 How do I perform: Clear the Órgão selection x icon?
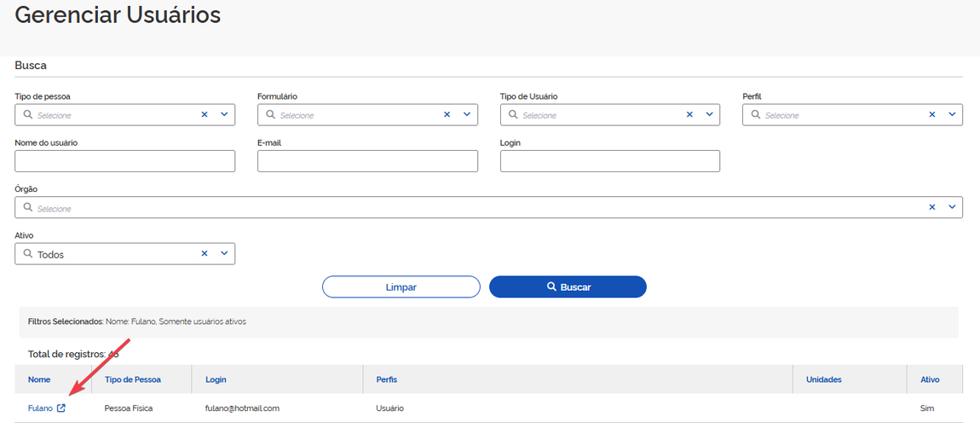932,207
